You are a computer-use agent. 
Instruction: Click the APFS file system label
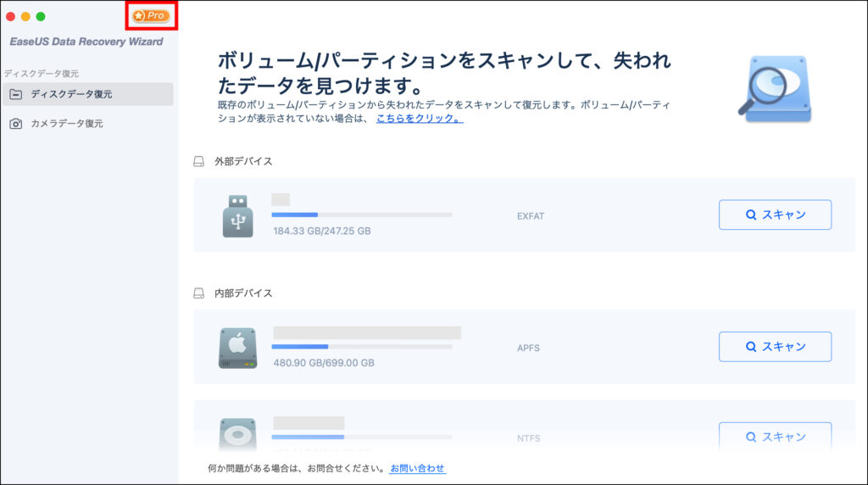529,348
